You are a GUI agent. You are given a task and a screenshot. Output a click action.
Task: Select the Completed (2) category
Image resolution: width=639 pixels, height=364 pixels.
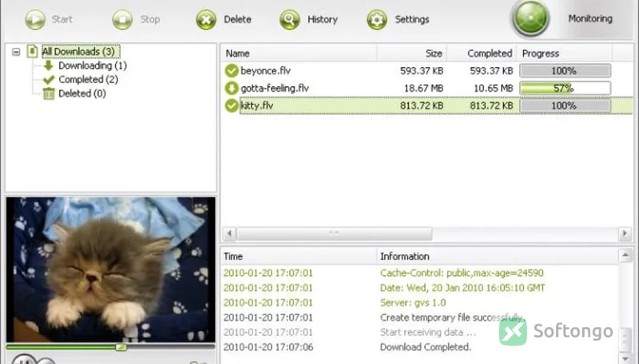[x=89, y=79]
